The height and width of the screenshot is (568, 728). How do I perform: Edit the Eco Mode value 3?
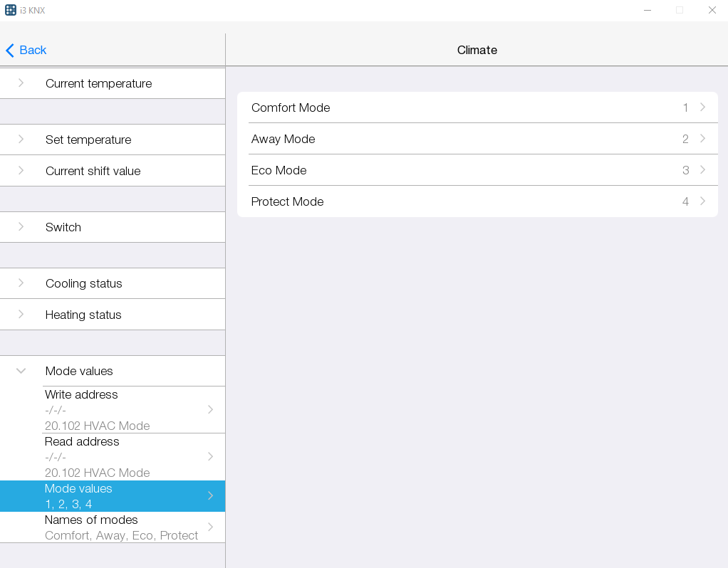685,170
